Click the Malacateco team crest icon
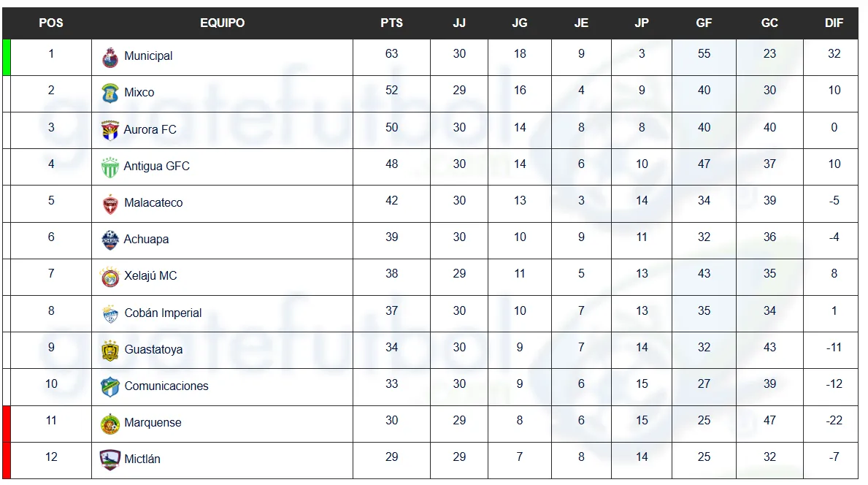The height and width of the screenshot is (485, 868). point(110,203)
